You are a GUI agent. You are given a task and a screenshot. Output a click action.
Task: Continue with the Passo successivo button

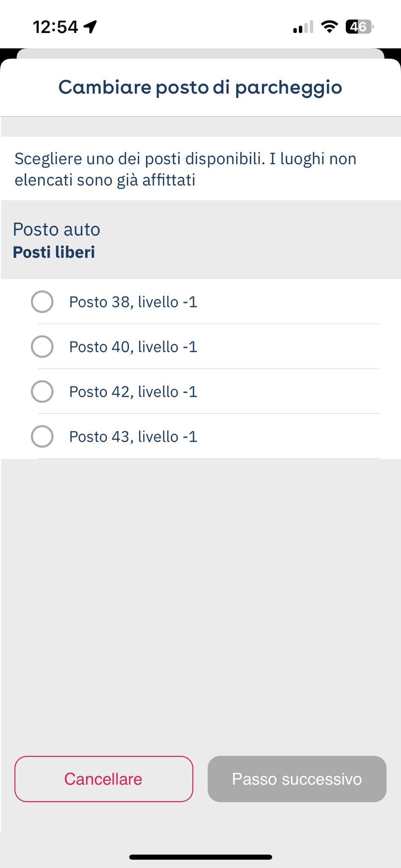pyautogui.click(x=297, y=779)
